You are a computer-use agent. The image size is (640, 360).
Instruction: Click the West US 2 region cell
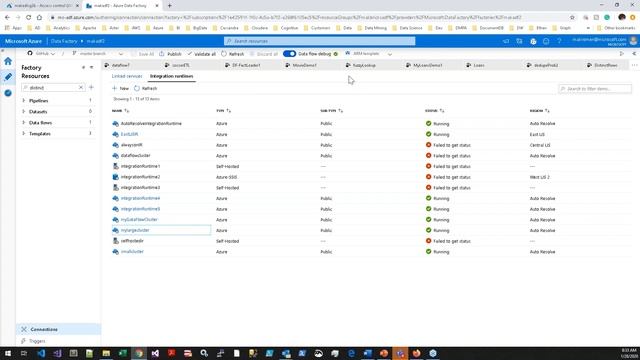click(x=540, y=177)
